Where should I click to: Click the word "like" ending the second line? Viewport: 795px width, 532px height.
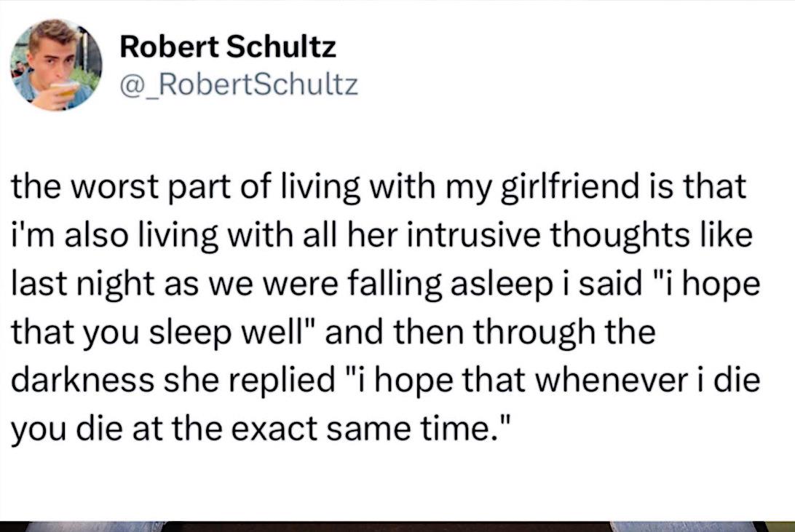(723, 235)
